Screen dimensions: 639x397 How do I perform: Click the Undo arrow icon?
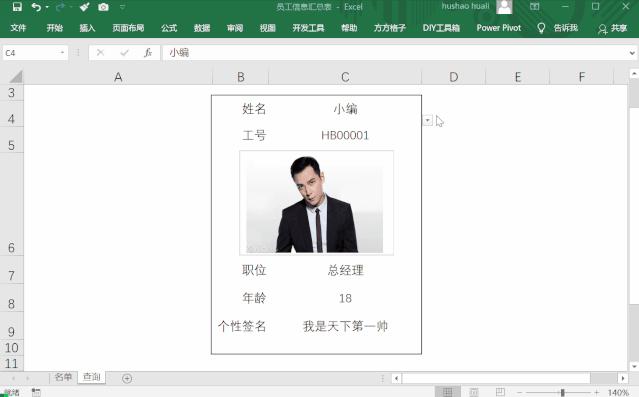click(36, 7)
